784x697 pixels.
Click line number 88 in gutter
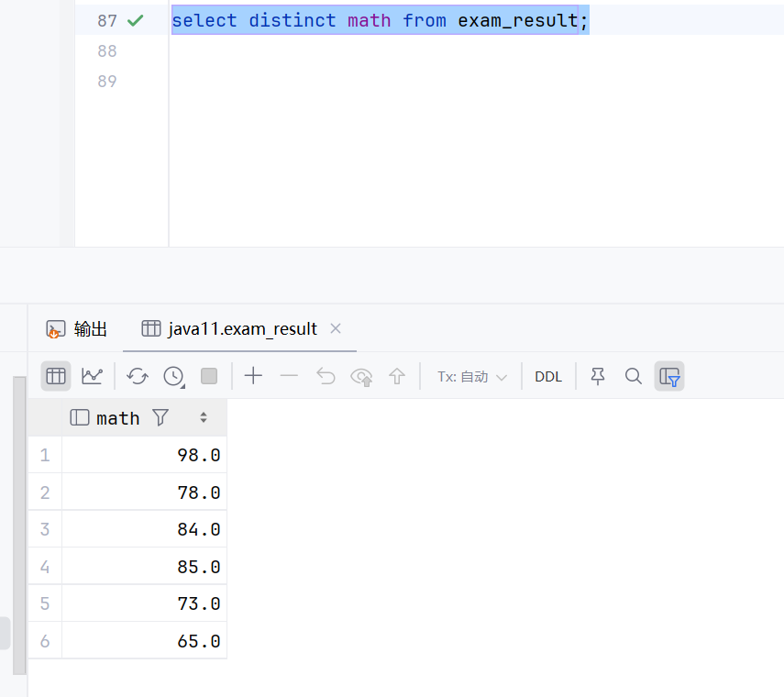click(x=107, y=51)
